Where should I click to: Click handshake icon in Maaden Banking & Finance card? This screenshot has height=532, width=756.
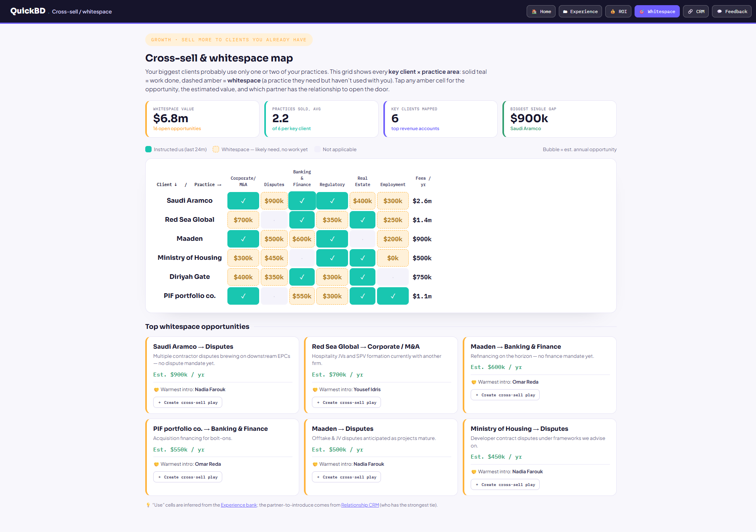pyautogui.click(x=473, y=382)
